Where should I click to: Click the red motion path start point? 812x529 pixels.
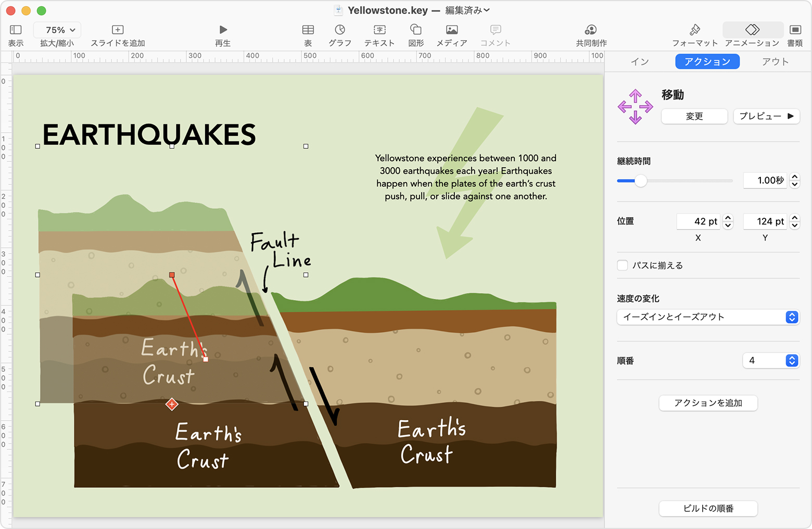(172, 274)
